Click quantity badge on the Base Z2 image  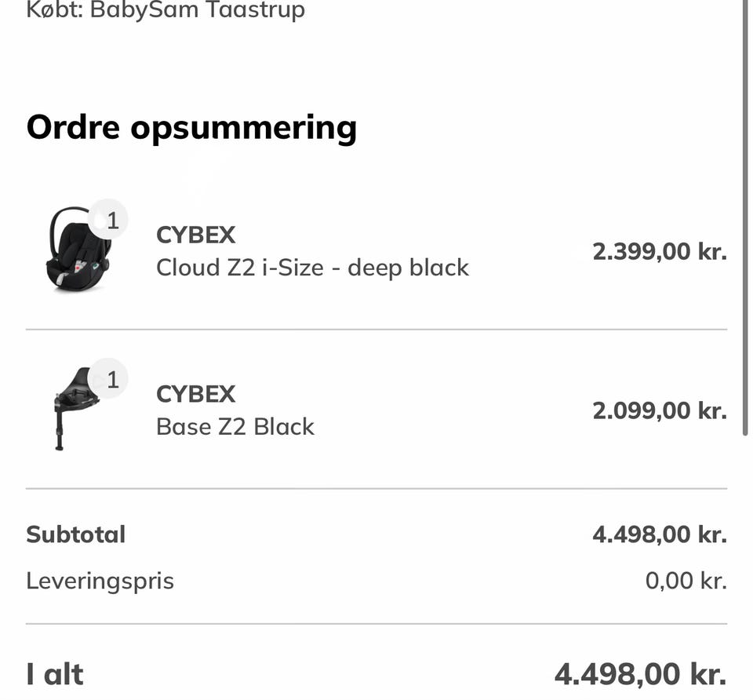tap(111, 380)
